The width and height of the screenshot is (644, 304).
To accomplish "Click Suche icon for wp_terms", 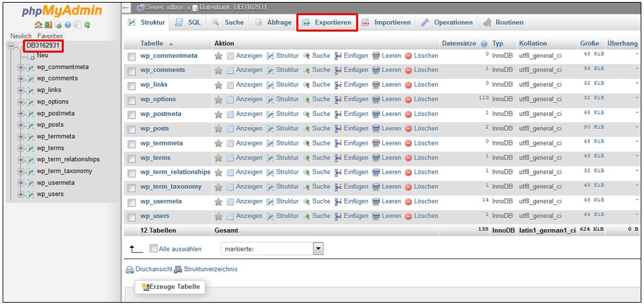I will (306, 158).
